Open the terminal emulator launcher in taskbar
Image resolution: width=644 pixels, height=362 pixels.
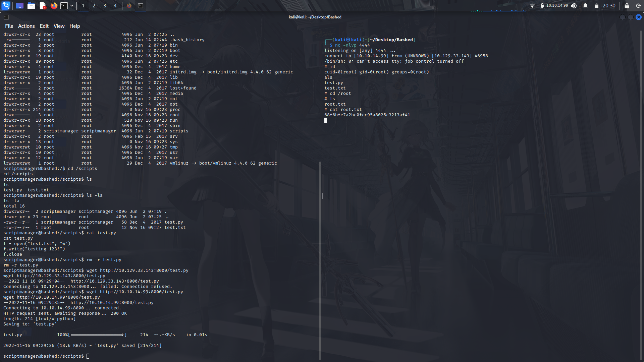(x=64, y=5)
